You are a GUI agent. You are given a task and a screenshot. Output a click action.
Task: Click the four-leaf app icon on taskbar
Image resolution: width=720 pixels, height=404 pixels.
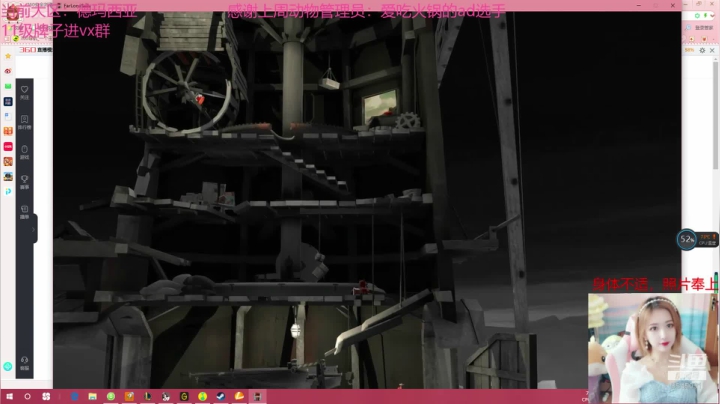46,396
